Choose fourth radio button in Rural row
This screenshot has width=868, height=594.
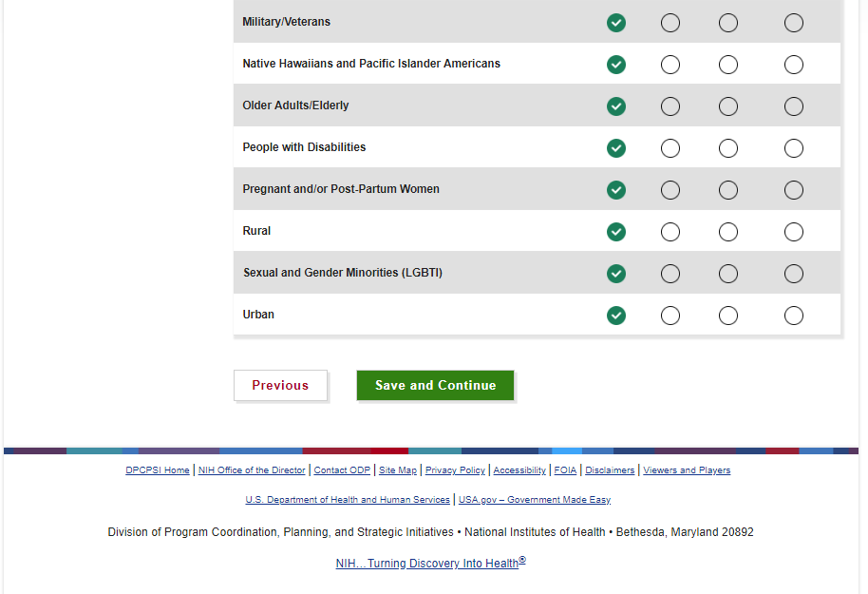click(794, 232)
